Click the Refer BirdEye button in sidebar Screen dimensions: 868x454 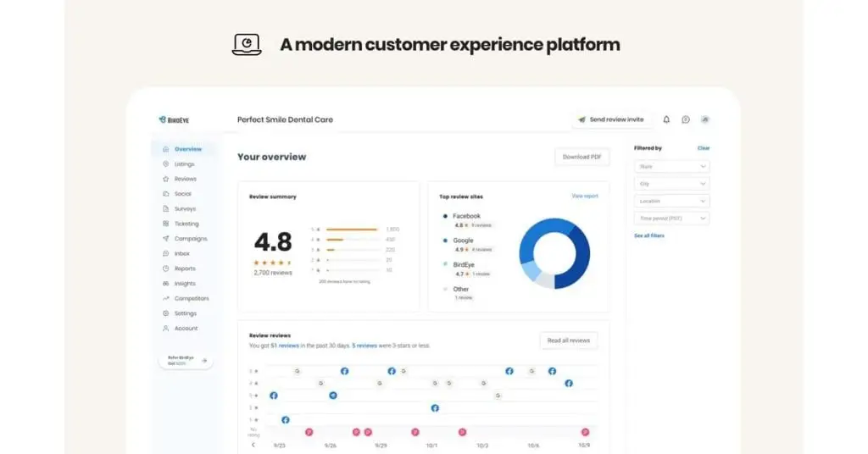coord(186,361)
